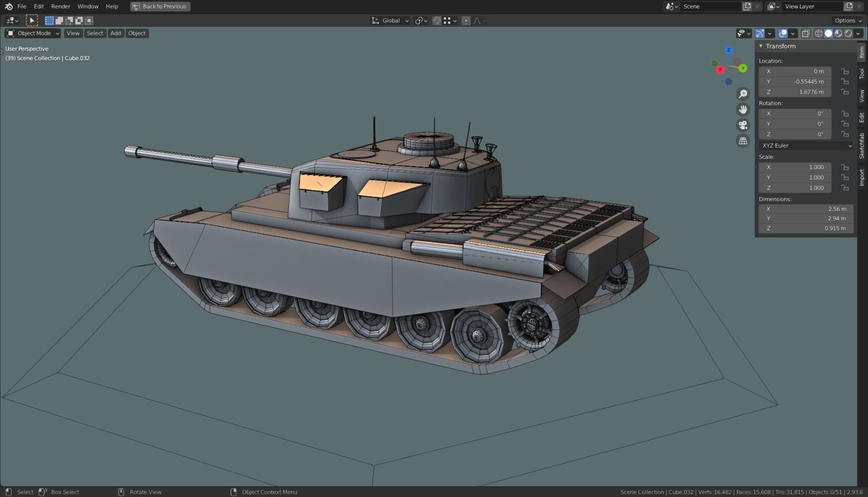
Task: Open pivot point dropdown
Action: click(x=421, y=21)
